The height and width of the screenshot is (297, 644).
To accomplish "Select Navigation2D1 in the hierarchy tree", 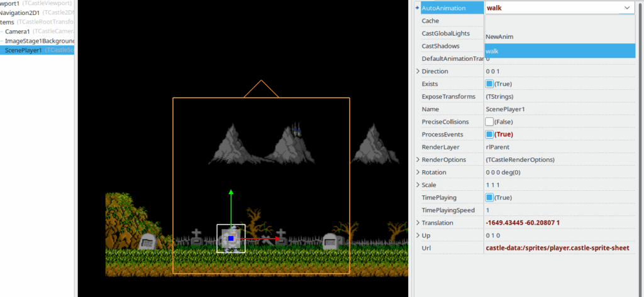I will tap(19, 13).
